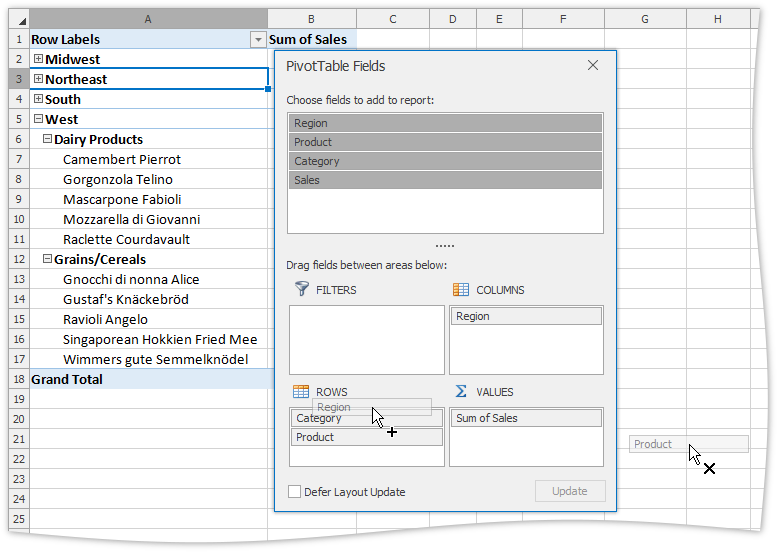Image resolution: width=780 pixels, height=555 pixels.
Task: Open the Row Labels filter dropdown
Action: pyautogui.click(x=258, y=40)
